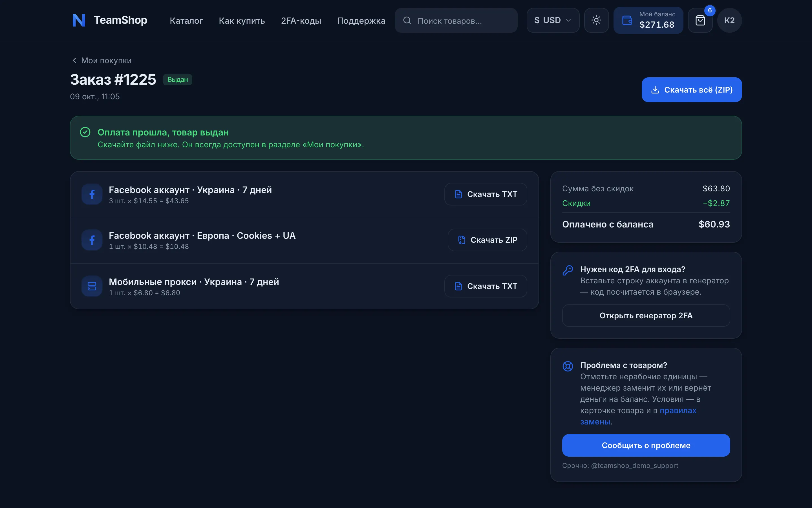This screenshot has height=508, width=812.
Task: Expand the USD currency dropdown
Action: tap(553, 20)
